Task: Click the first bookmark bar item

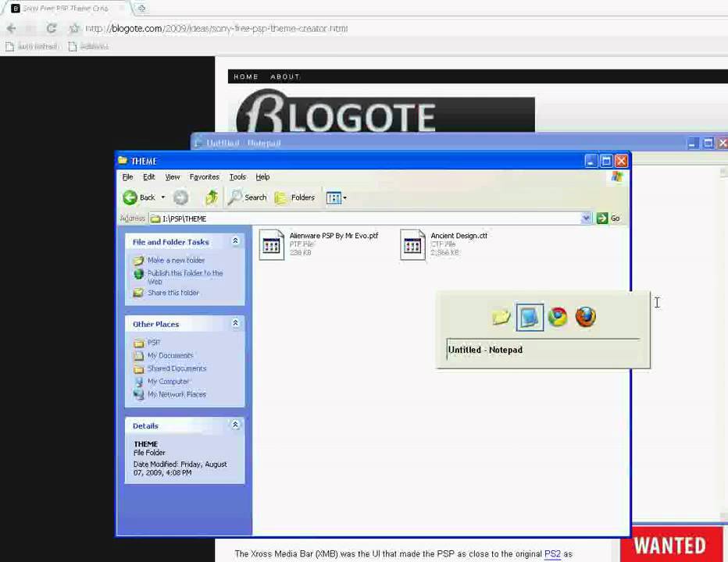Action: (31, 46)
